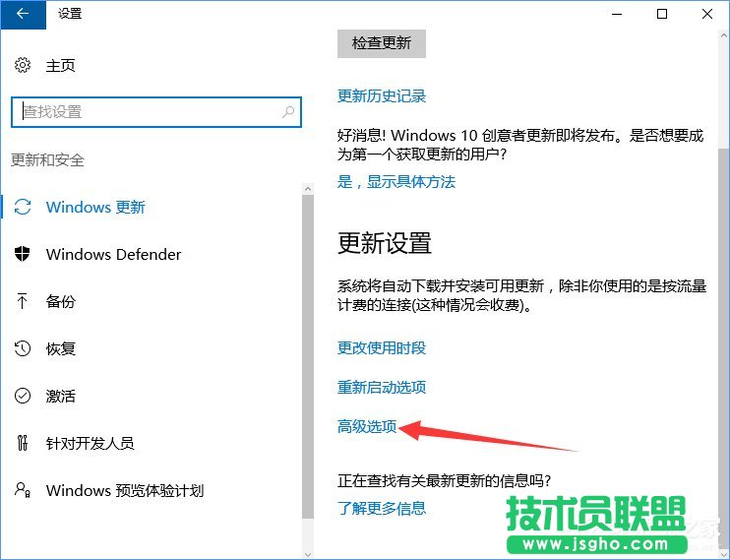Click the 检查更新 button

pos(382,43)
